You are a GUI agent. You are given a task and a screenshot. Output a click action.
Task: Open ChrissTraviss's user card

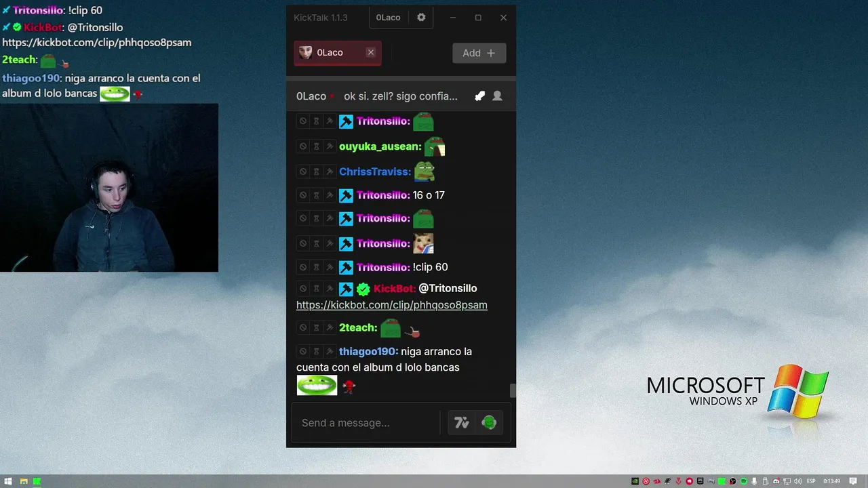click(375, 171)
